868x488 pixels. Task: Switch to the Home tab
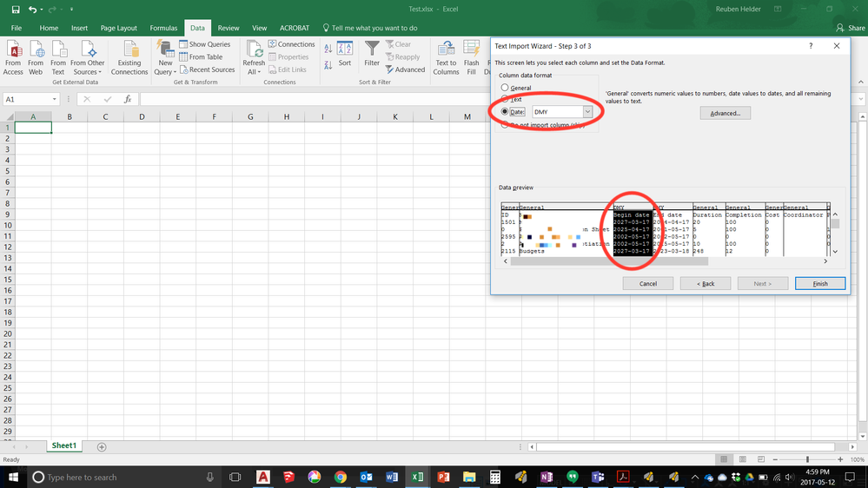coord(49,28)
